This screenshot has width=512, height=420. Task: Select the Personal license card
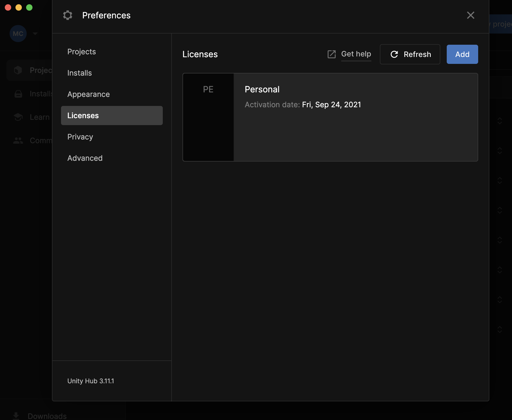click(330, 117)
